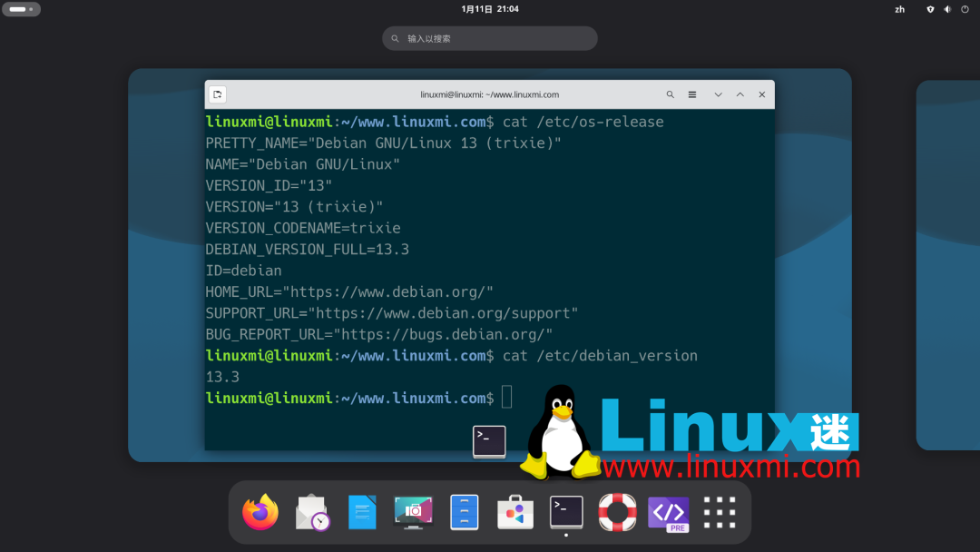The image size is (980, 552).
Task: Open a new terminal tab
Action: (x=216, y=94)
